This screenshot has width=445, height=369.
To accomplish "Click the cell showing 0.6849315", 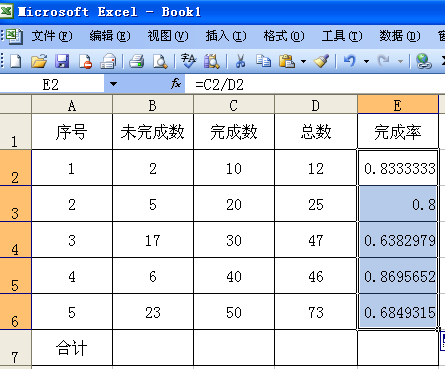I will click(x=398, y=312).
